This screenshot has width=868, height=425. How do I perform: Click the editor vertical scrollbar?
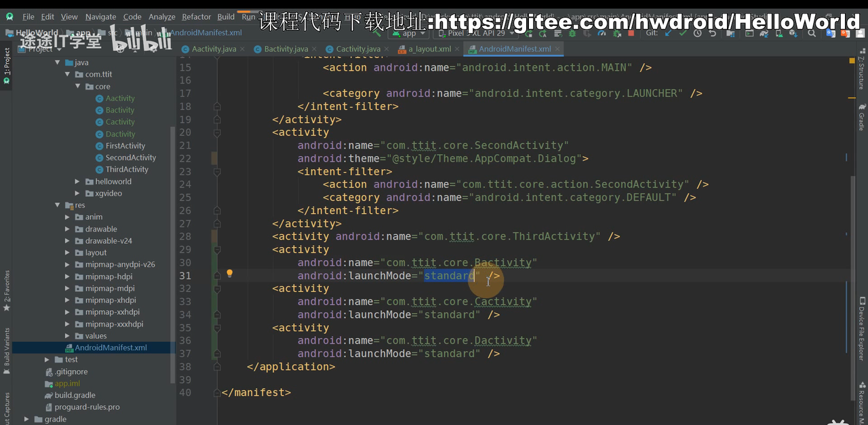click(853, 289)
